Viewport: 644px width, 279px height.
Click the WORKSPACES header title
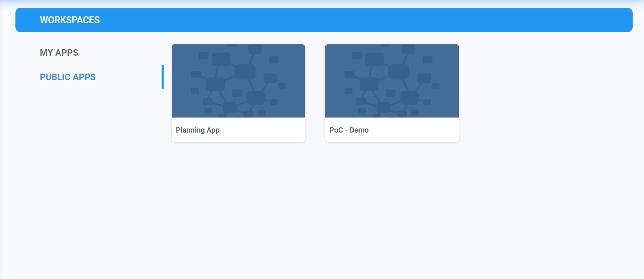tap(70, 20)
